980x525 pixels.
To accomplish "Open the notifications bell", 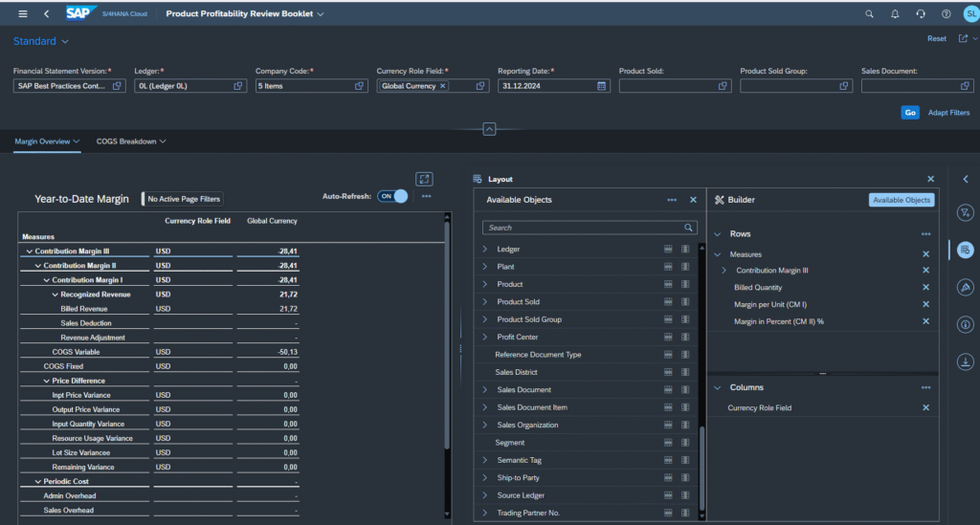I will pos(895,13).
